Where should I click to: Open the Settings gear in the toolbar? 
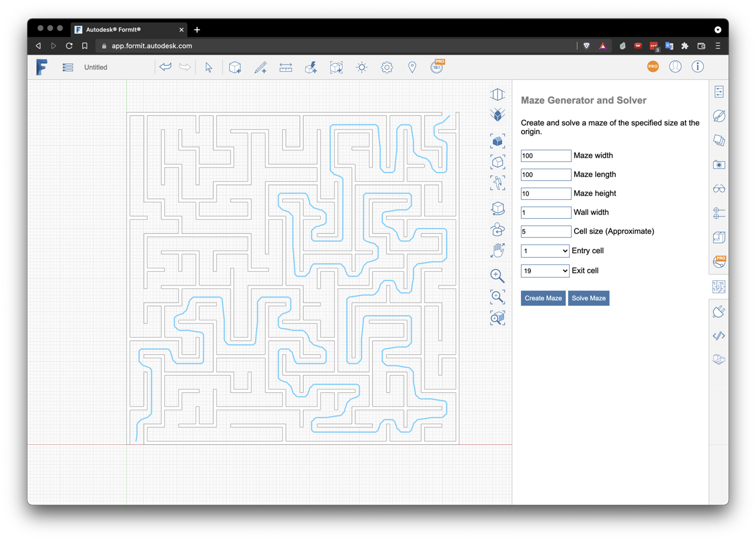[x=387, y=67]
